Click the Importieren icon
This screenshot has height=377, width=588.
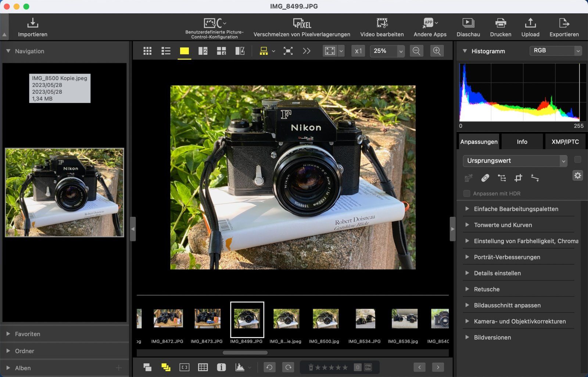click(33, 23)
